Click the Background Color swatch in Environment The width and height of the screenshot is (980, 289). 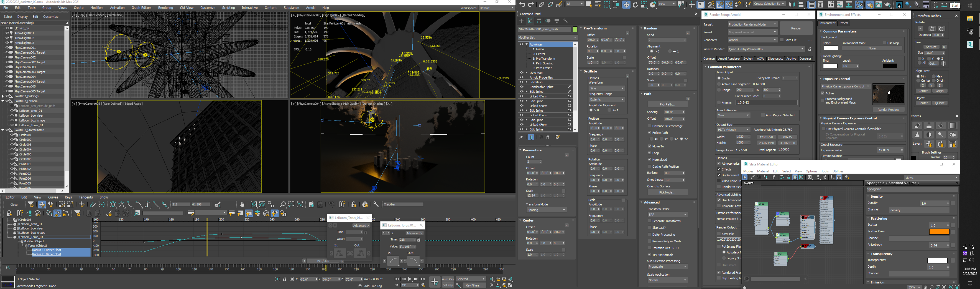click(x=831, y=48)
